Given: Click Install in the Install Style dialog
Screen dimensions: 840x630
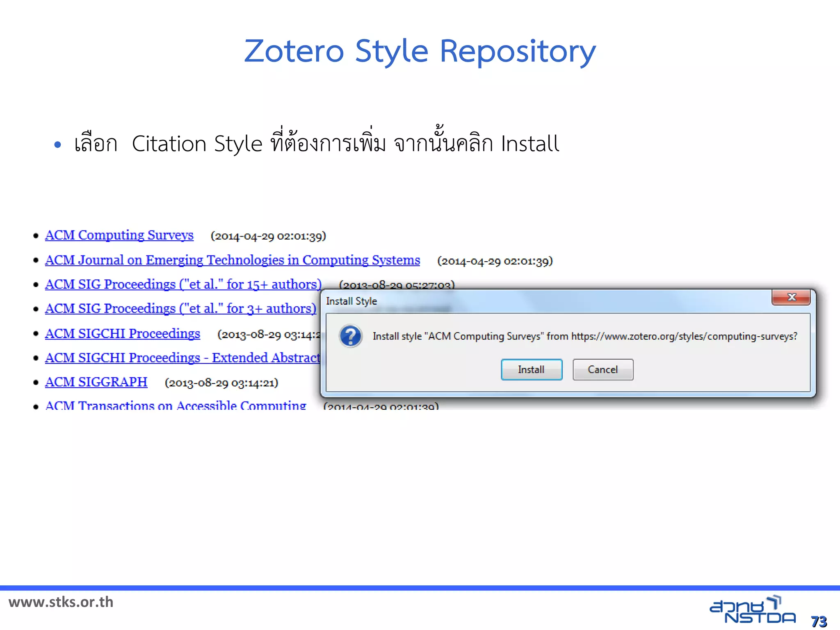Looking at the screenshot, I should coord(532,370).
